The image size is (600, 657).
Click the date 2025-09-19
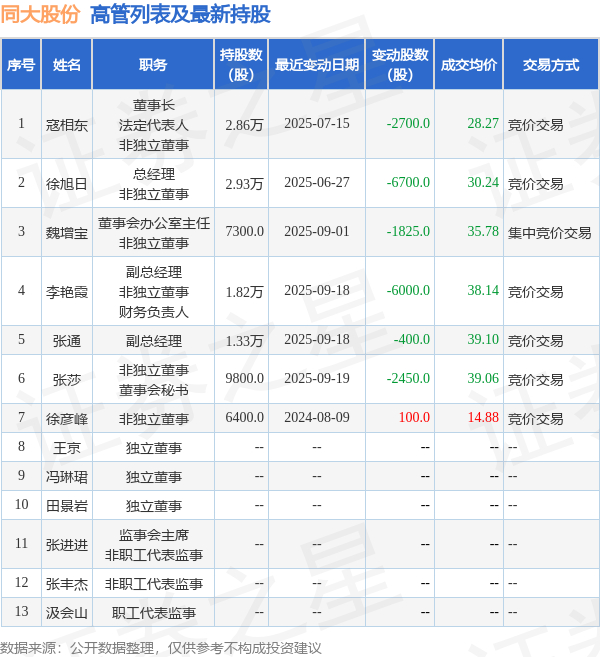317,378
